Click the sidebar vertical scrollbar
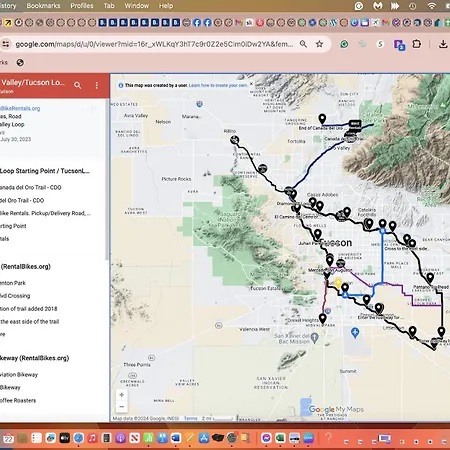 tap(107, 180)
